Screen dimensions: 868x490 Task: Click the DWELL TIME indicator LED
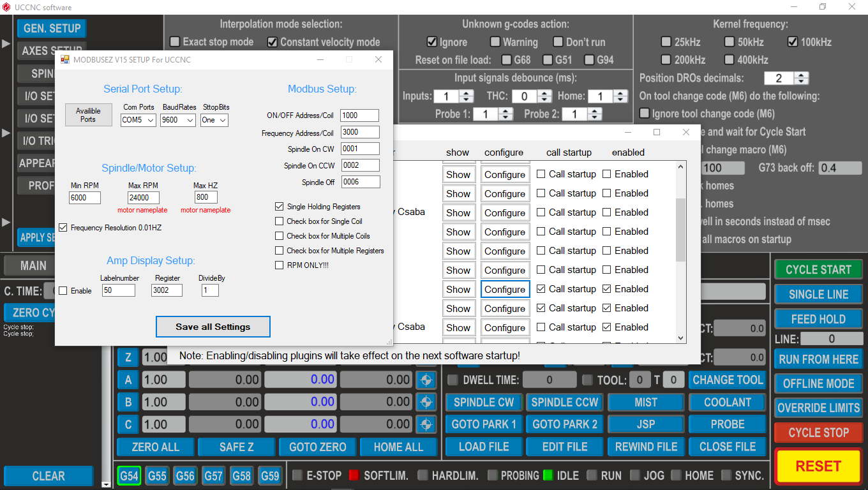[x=453, y=380]
